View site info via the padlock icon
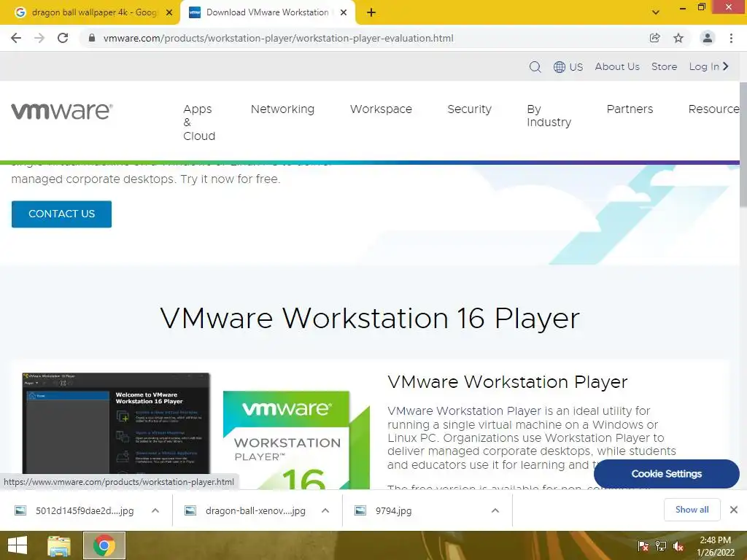This screenshot has width=747, height=560. point(92,38)
